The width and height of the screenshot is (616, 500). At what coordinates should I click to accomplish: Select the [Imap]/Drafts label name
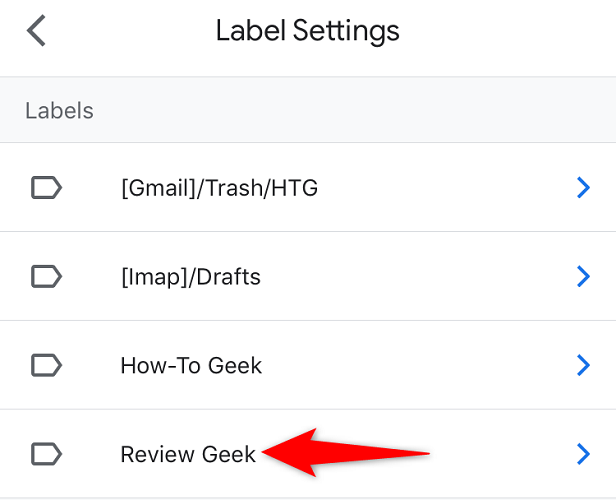coord(190,276)
